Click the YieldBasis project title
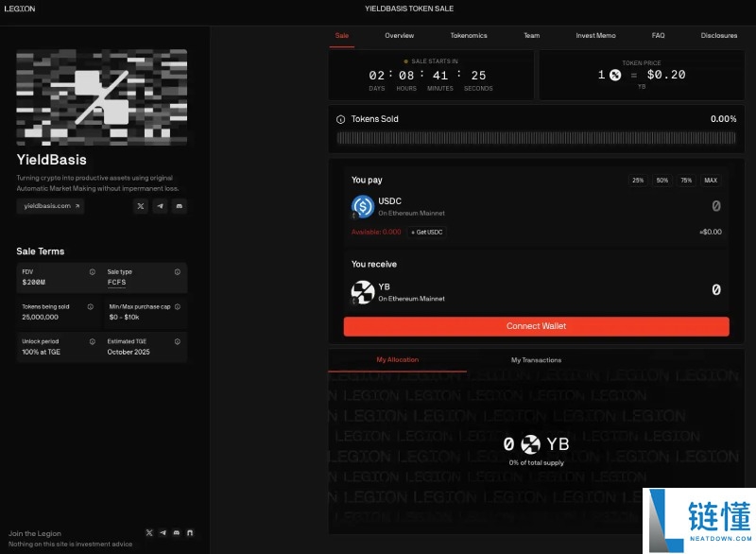The width and height of the screenshot is (756, 554). pyautogui.click(x=52, y=160)
